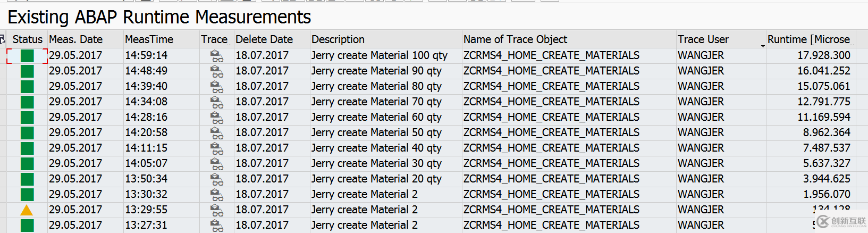
Task: Click the Status column header
Action: tap(28, 39)
